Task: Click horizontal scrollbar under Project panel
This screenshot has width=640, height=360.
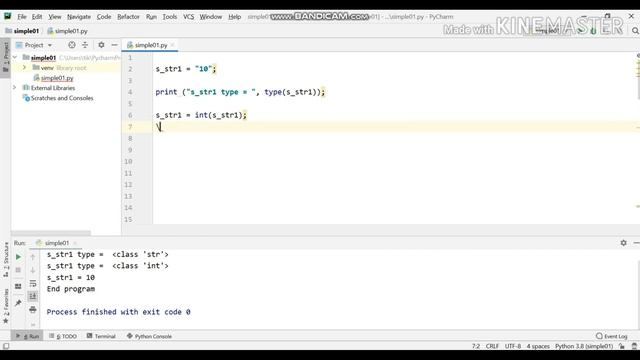Action: point(51,233)
